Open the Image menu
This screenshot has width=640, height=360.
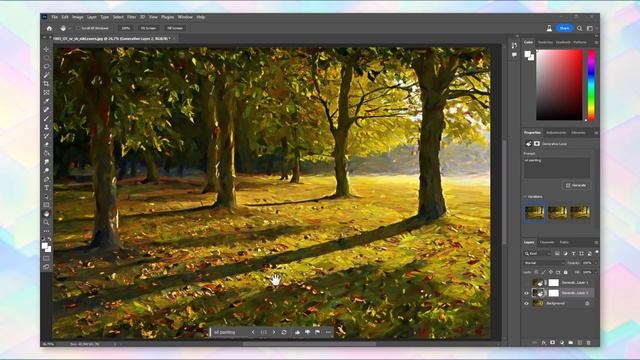pyautogui.click(x=78, y=17)
